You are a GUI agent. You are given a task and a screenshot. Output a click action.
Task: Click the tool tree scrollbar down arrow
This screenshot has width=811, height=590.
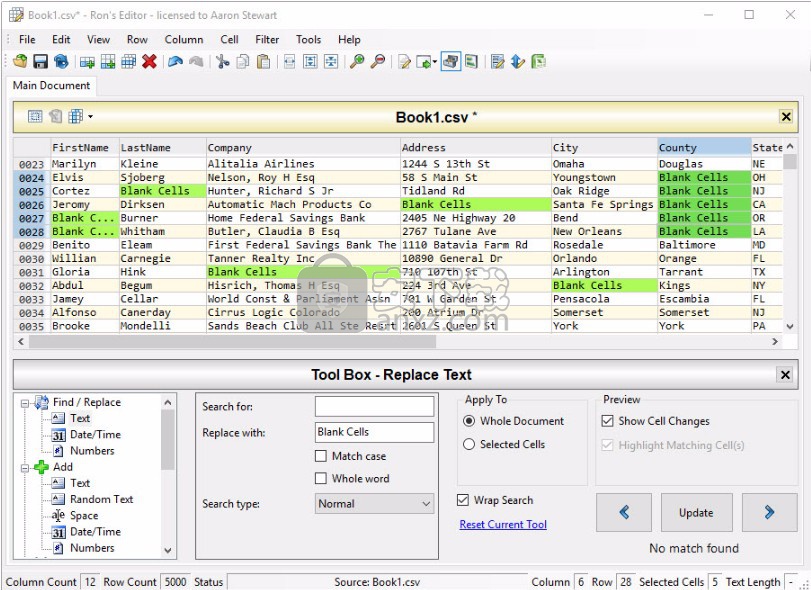click(x=168, y=551)
